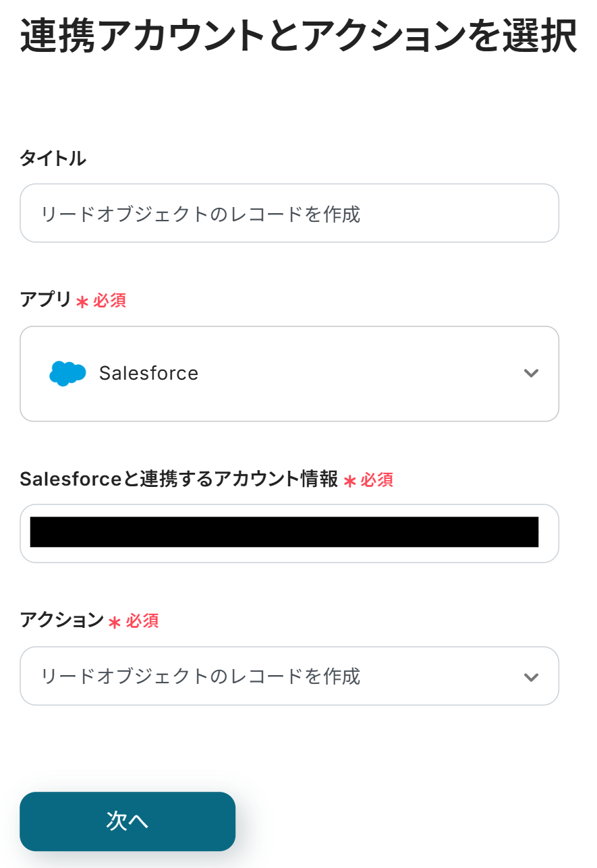
Task: Expand the アクション dropdown chevron
Action: (x=531, y=676)
